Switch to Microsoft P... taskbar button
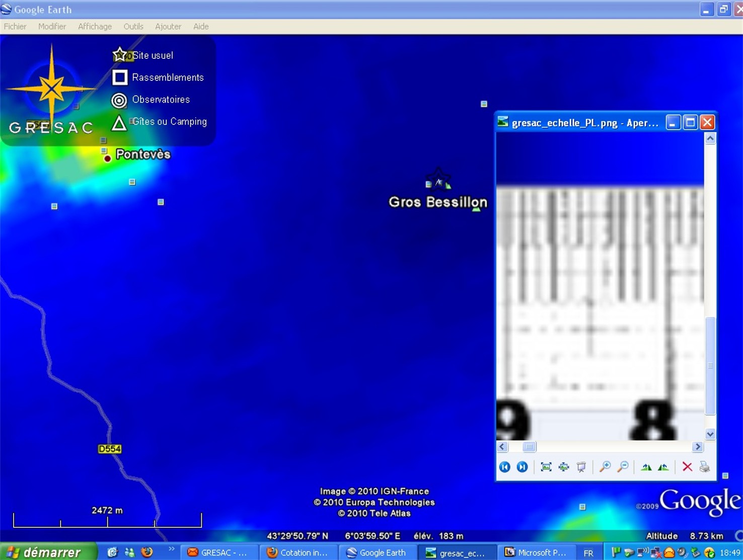The width and height of the screenshot is (743, 560). tap(536, 552)
